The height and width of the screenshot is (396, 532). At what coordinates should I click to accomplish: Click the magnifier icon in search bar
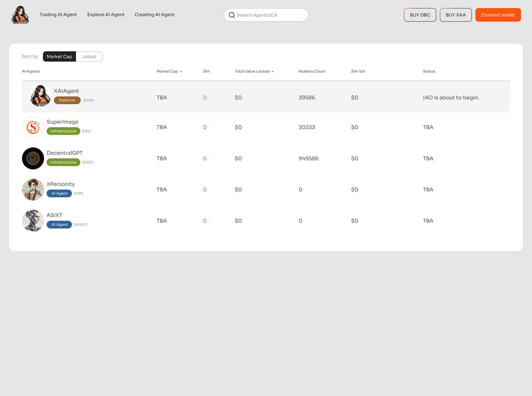click(x=231, y=15)
